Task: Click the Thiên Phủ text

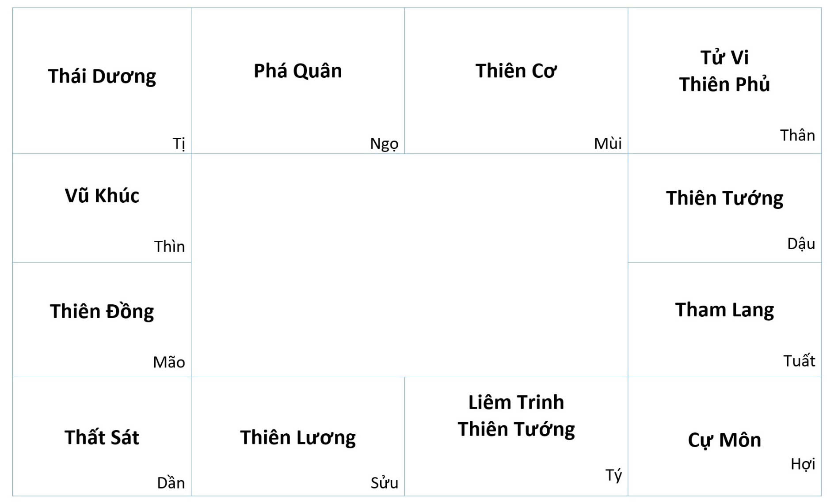Action: coord(724,84)
